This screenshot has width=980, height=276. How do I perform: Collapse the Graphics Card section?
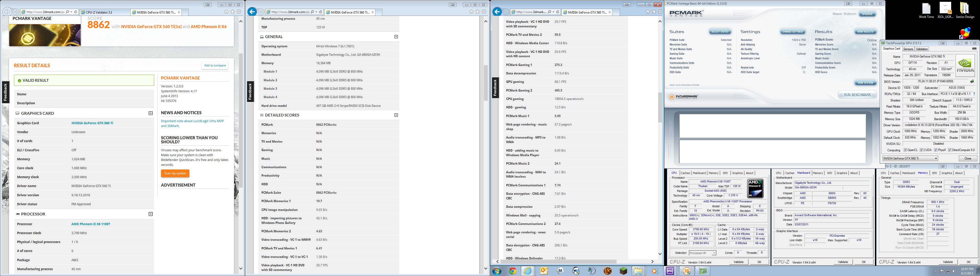[x=151, y=113]
